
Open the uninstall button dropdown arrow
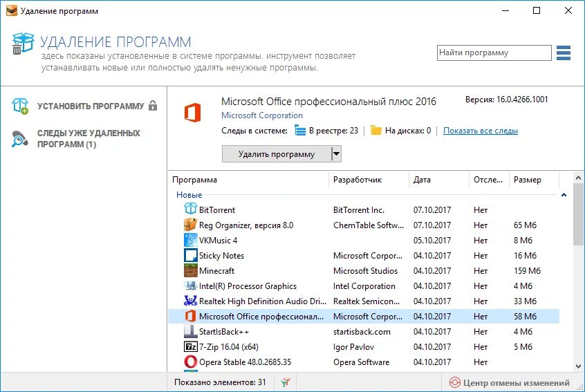[x=337, y=153]
